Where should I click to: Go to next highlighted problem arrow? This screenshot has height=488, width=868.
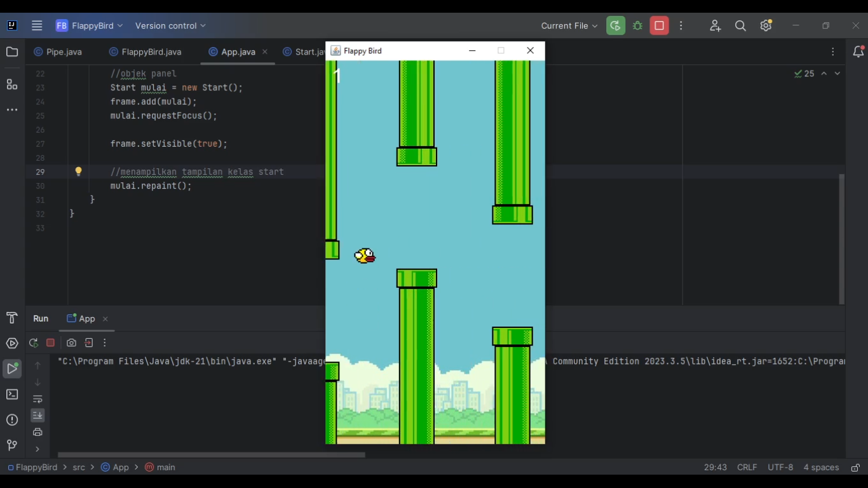point(837,74)
